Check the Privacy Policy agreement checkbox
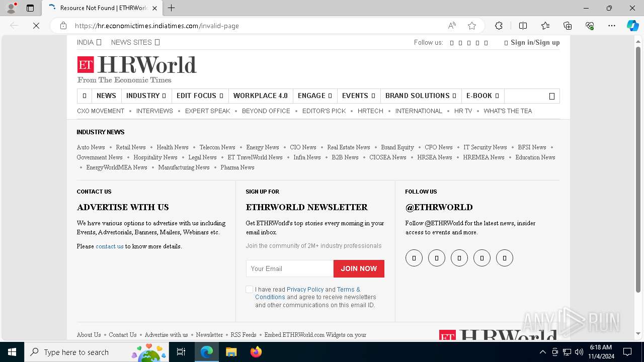The image size is (644, 362). coord(249,289)
